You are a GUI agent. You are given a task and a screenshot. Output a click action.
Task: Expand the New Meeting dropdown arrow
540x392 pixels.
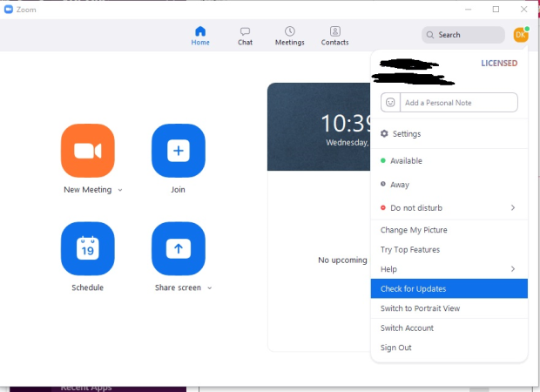tap(120, 190)
